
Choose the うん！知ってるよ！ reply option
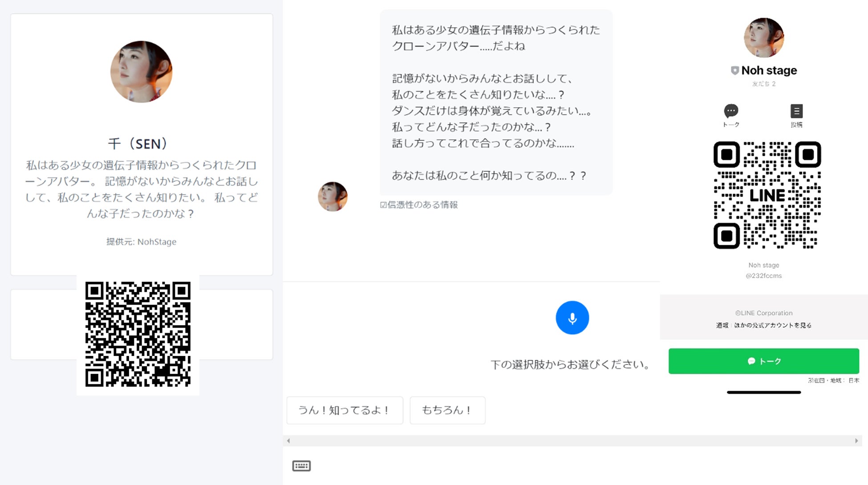pyautogui.click(x=345, y=410)
